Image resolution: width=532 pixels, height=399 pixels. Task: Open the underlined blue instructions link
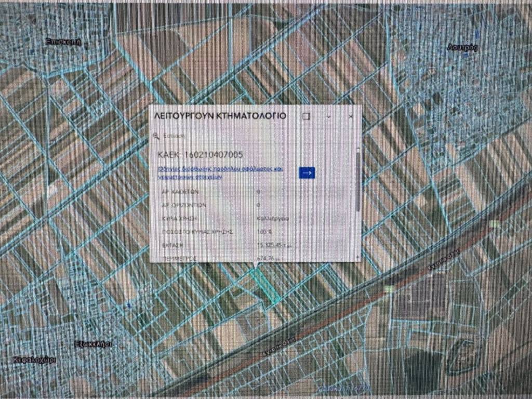[219, 172]
